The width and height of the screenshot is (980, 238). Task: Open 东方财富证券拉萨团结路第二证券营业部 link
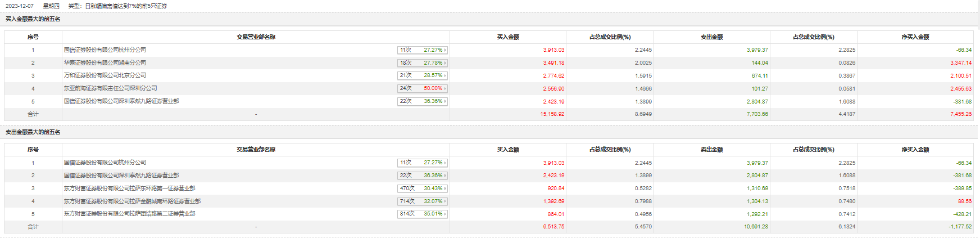(129, 214)
